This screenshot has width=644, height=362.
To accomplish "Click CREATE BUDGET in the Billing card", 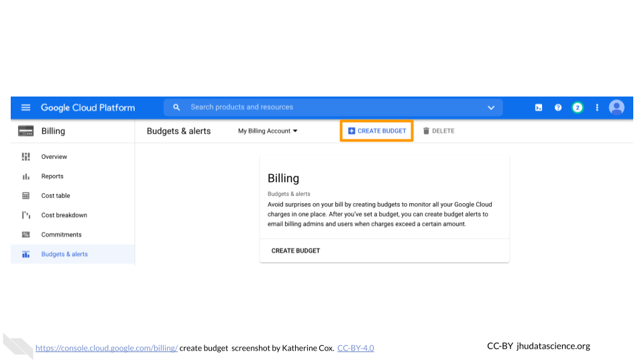I will (x=296, y=251).
